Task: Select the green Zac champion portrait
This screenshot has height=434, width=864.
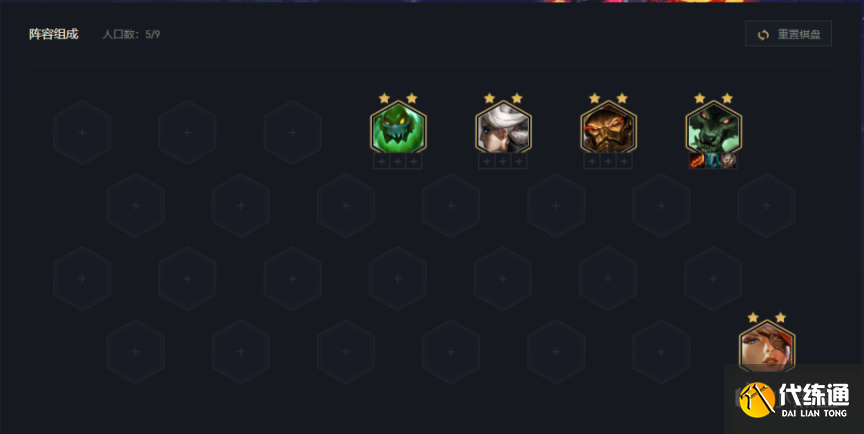Action: coord(398,127)
